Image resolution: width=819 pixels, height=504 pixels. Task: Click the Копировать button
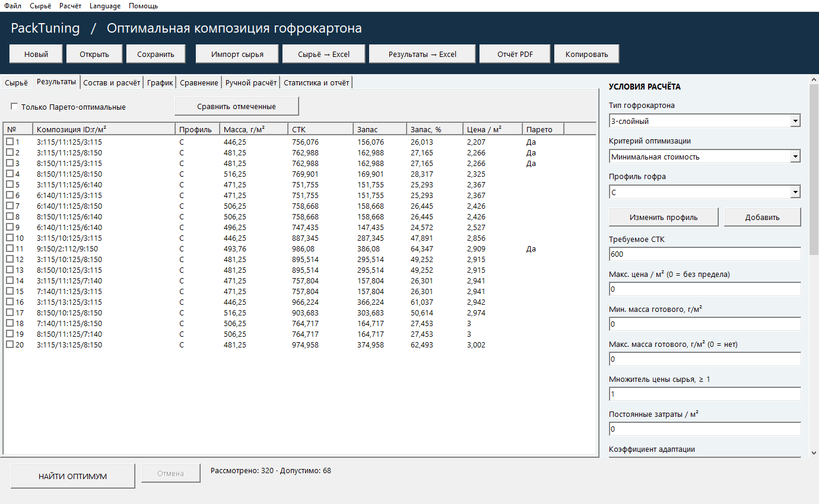587,54
